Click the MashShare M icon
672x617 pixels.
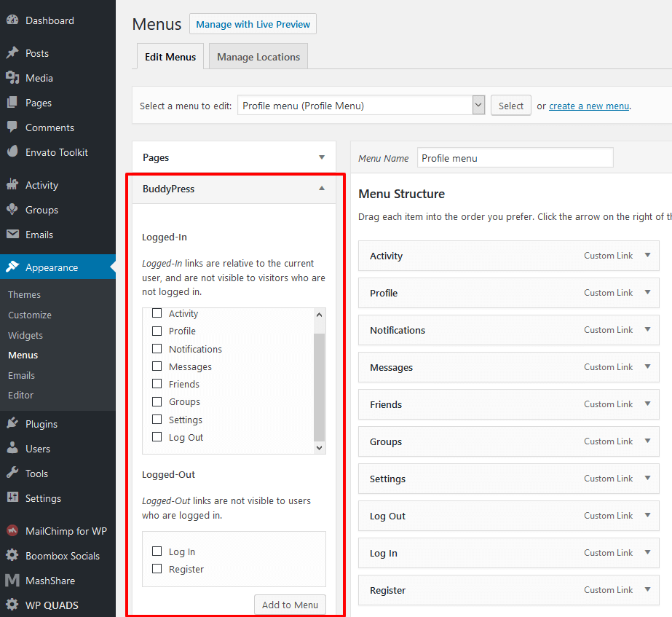(x=12, y=580)
